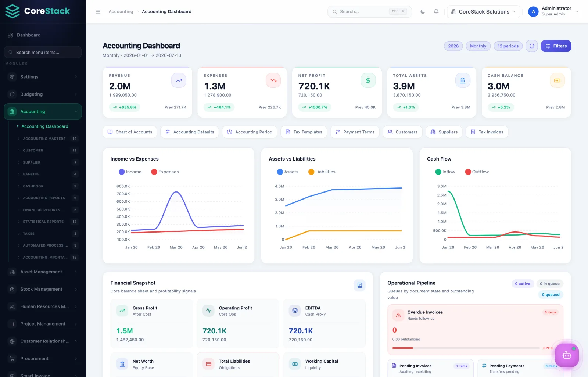Screen dimensions: 588x377
Task: Click the Overdue Invoices progress bar
Action: (x=466, y=348)
